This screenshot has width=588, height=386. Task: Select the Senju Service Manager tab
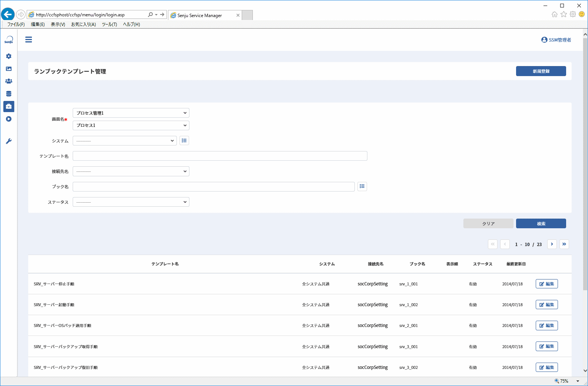coord(205,15)
